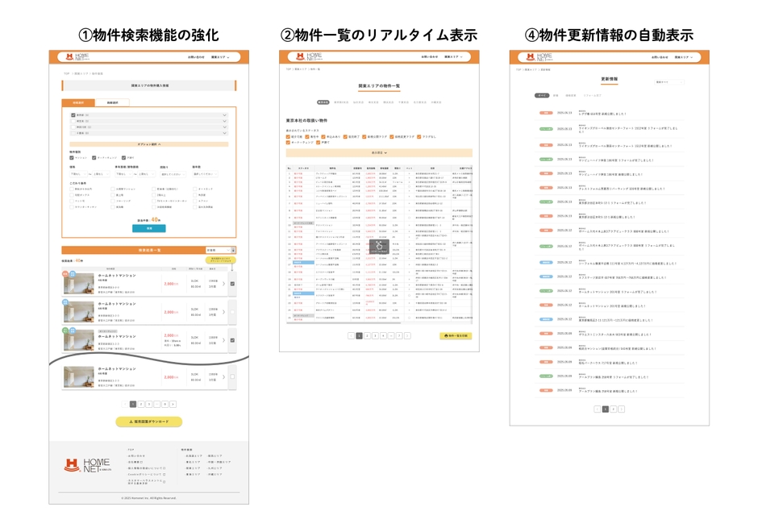Click the yellow sales drawing download button

149,422
